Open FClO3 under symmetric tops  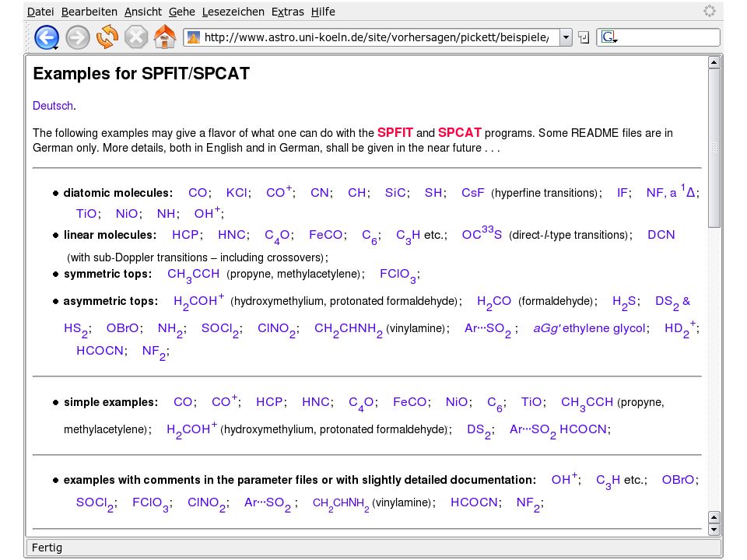pos(398,275)
